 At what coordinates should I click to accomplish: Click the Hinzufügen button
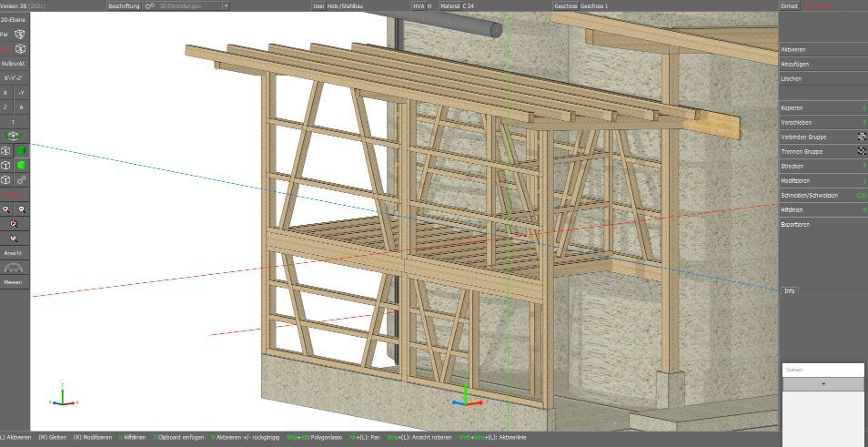tap(794, 64)
